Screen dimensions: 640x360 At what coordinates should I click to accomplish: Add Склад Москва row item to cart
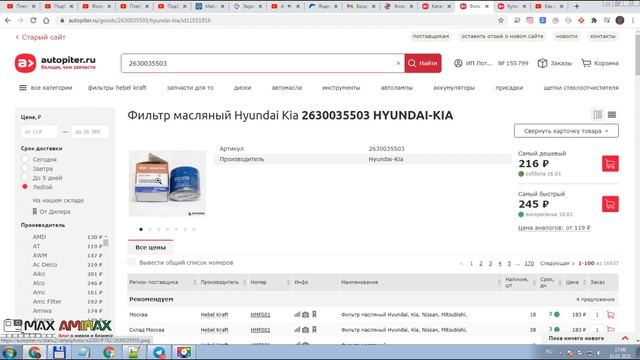pyautogui.click(x=611, y=329)
